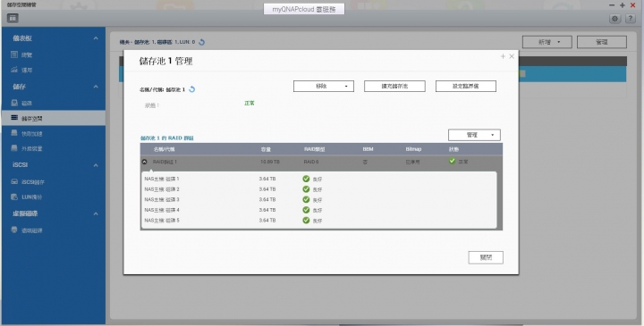Image resolution: width=644 pixels, height=326 pixels.
Task: Click the Bitmap column header
Action: click(x=413, y=149)
